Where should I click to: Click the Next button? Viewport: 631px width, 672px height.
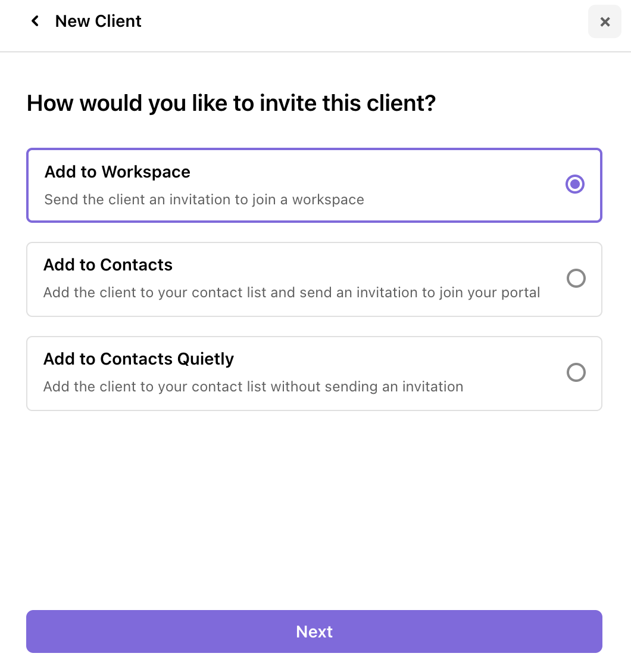(x=314, y=631)
